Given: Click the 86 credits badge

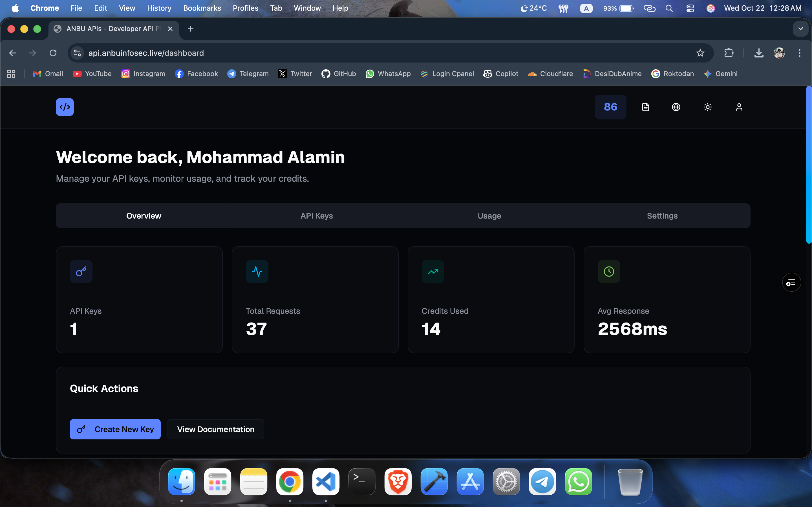Looking at the screenshot, I should [x=610, y=107].
